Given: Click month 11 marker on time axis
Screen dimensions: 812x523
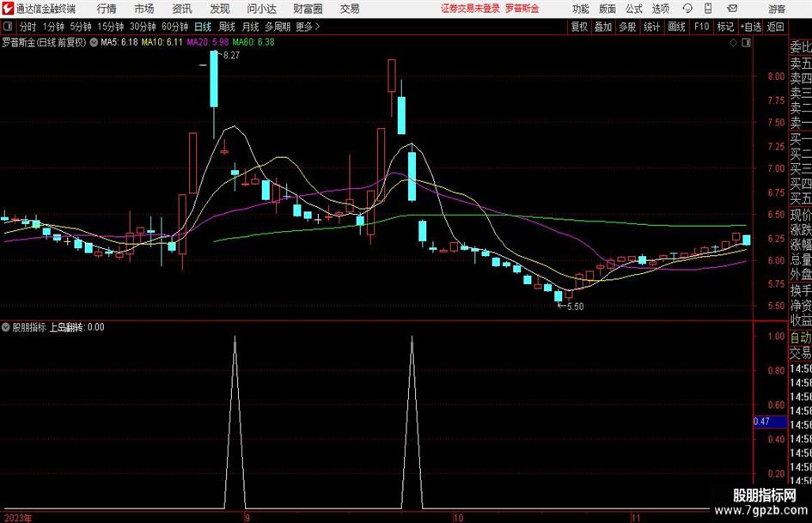Looking at the screenshot, I should [x=636, y=518].
